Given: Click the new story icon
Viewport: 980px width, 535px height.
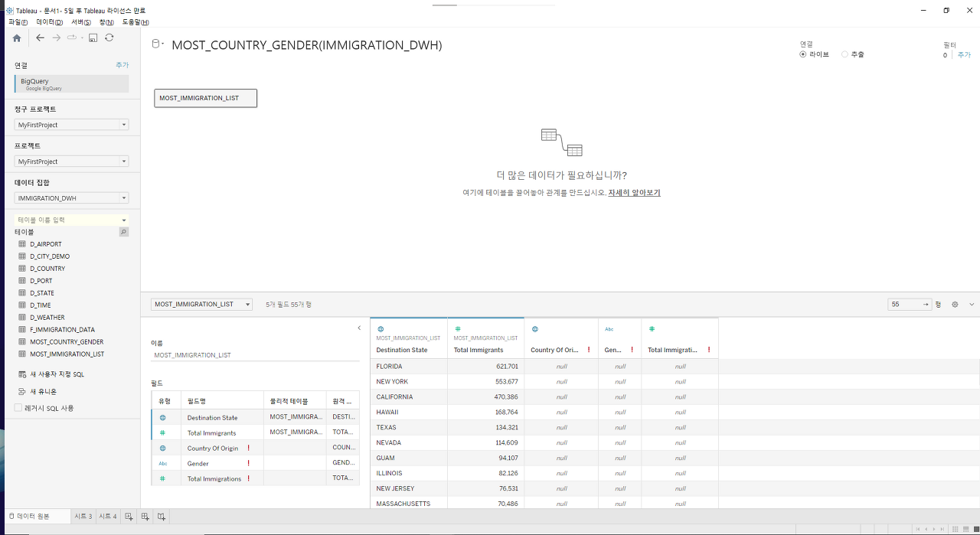Looking at the screenshot, I should click(x=162, y=517).
